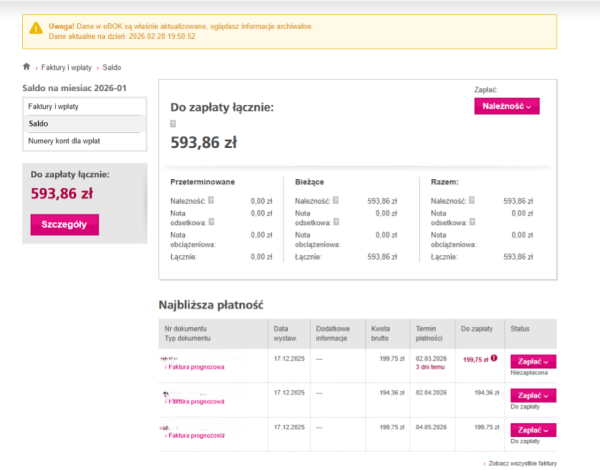Select Saldo in the sidebar menu
Screen dimensions: 600x470
(x=39, y=123)
